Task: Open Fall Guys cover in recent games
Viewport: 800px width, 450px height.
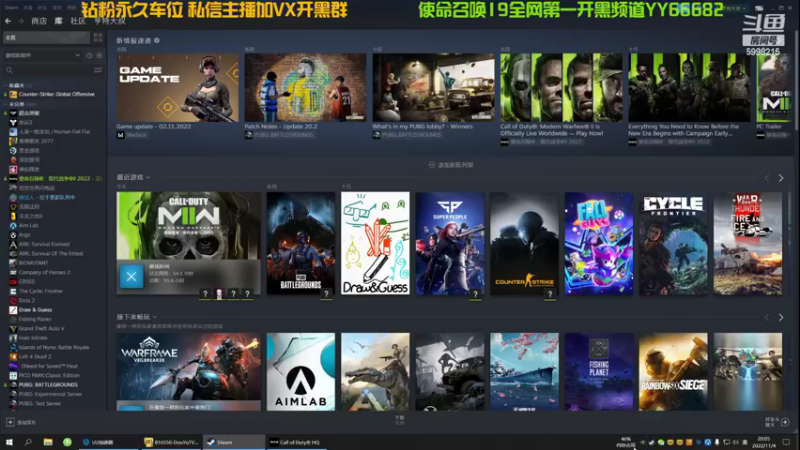Action: (x=598, y=243)
